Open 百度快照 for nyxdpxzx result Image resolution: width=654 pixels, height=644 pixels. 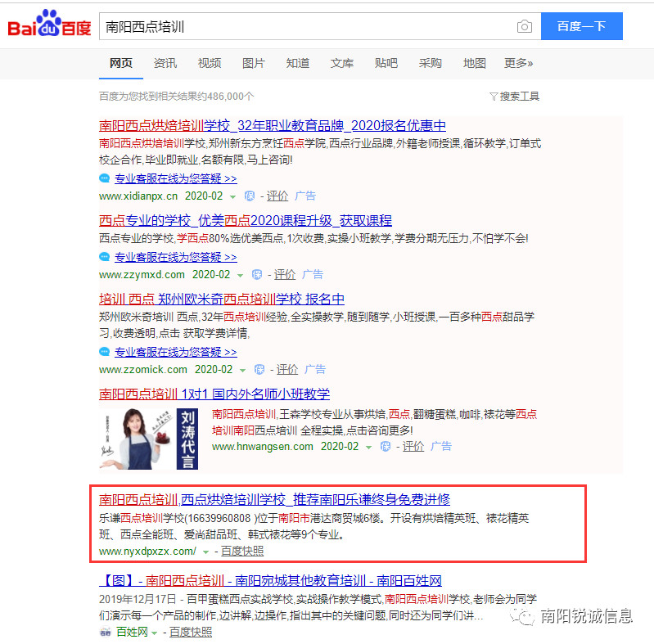(241, 552)
